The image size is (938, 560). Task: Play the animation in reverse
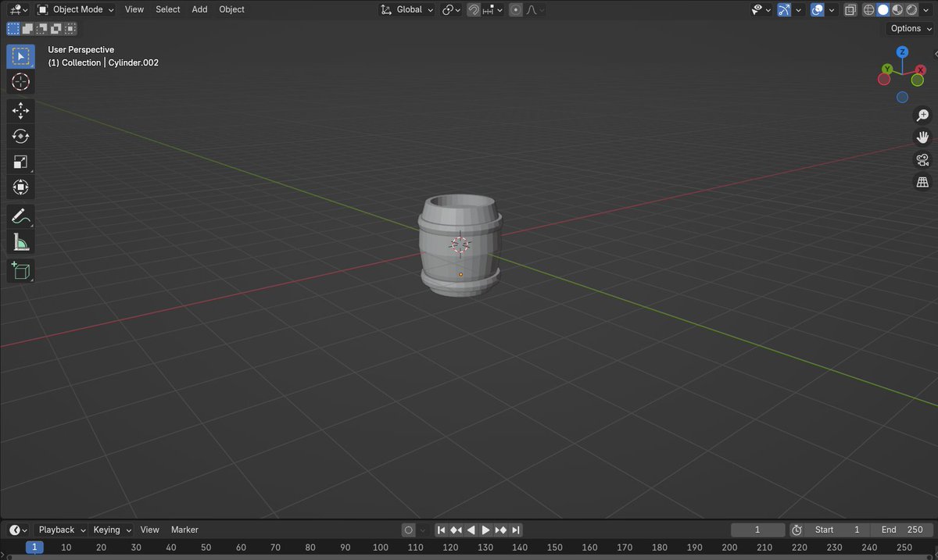pos(471,530)
